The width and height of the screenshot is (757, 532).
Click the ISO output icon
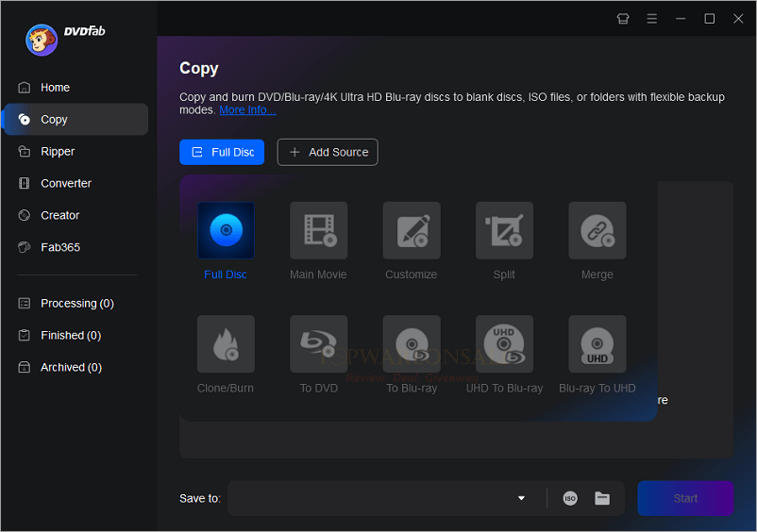click(570, 498)
